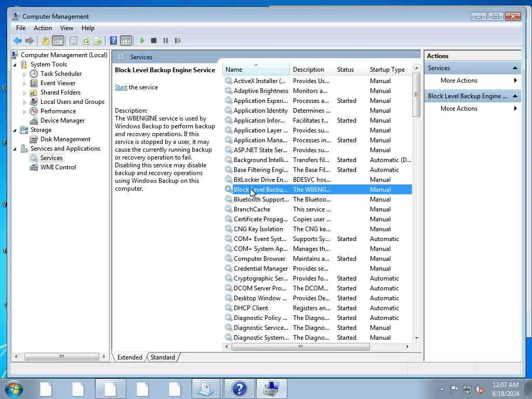This screenshot has width=532, height=399.
Task: Click the scroll down arrow of services list
Action: 416,338
